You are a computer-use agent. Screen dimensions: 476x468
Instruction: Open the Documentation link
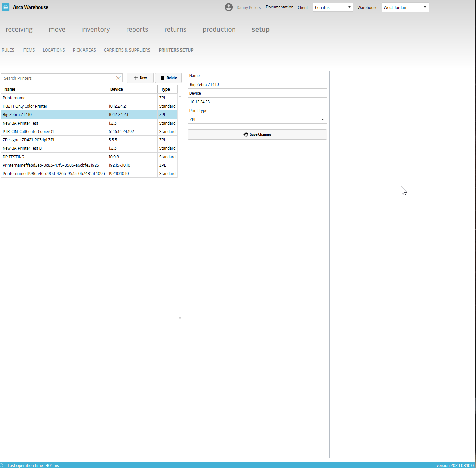(x=279, y=7)
